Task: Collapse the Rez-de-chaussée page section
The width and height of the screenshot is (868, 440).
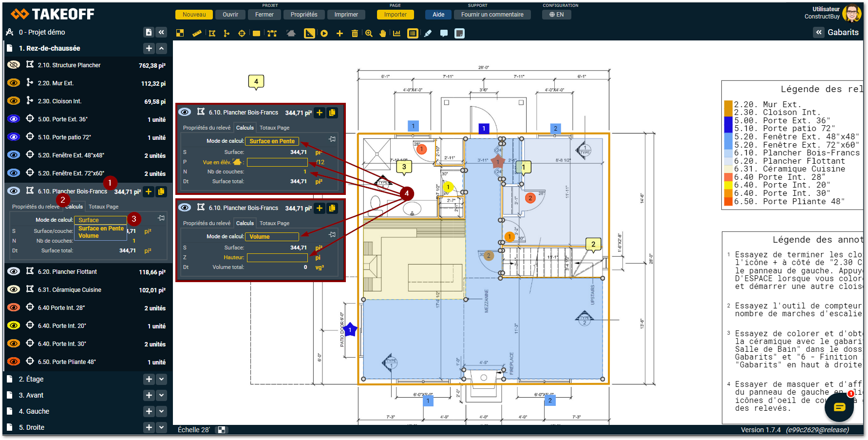Action: (162, 48)
